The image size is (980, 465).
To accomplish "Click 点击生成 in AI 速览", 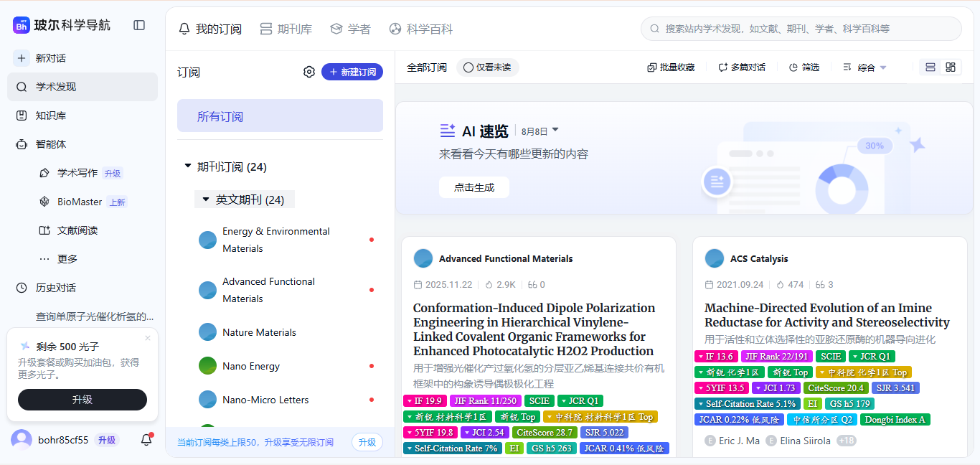I will point(474,187).
